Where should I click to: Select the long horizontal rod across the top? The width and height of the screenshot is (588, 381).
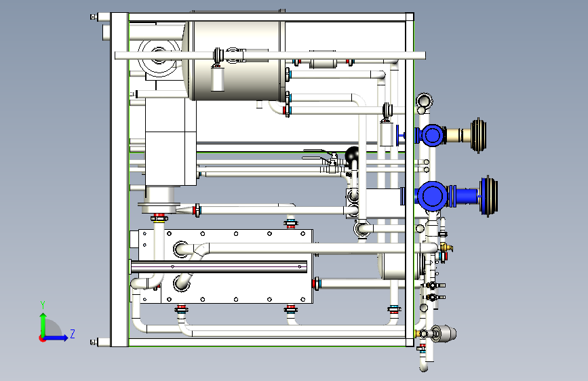tap(270, 56)
